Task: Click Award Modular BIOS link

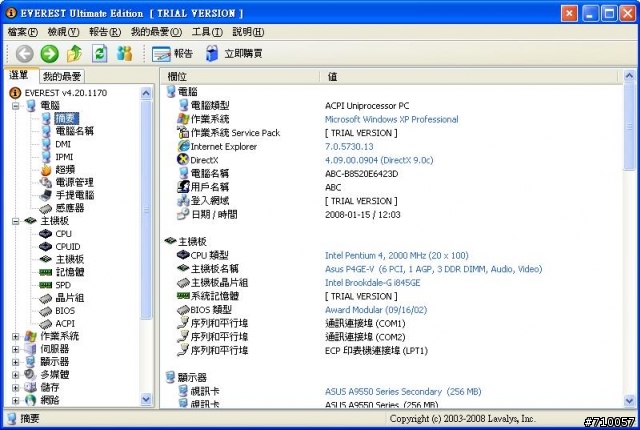Action: click(376, 310)
